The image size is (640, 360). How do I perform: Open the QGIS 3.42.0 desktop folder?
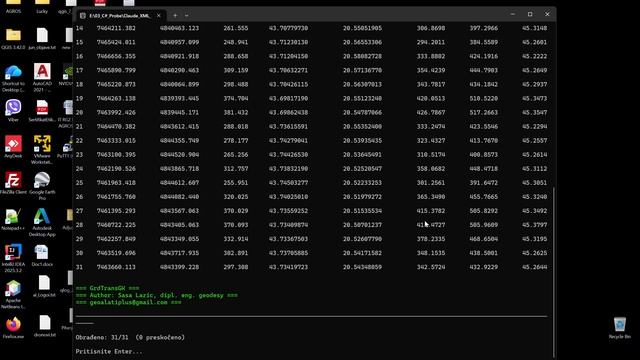click(13, 39)
